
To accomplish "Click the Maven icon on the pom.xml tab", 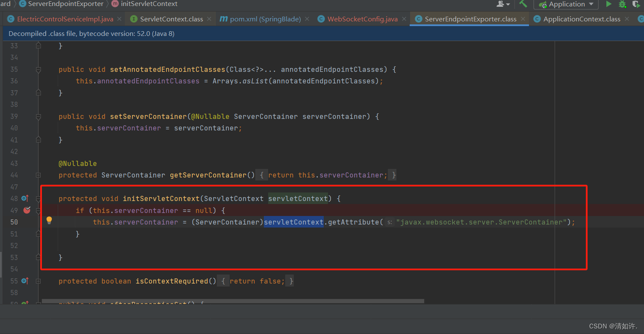I will tap(224, 19).
